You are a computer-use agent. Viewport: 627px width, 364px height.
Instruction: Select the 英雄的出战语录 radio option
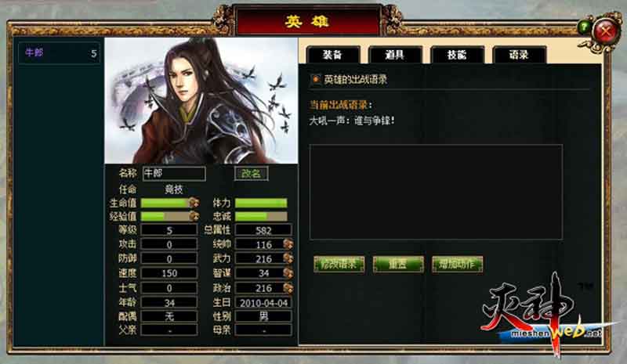[x=316, y=79]
